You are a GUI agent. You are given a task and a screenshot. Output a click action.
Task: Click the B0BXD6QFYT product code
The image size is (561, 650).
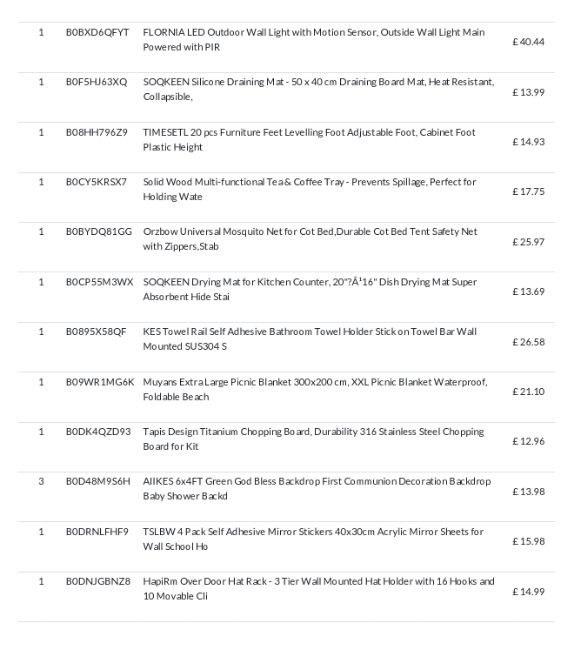point(97,32)
